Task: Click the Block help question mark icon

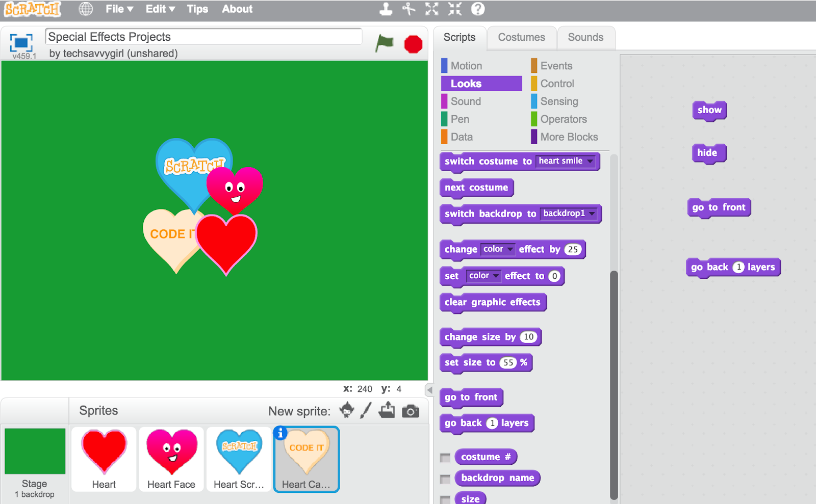Action: pyautogui.click(x=478, y=9)
